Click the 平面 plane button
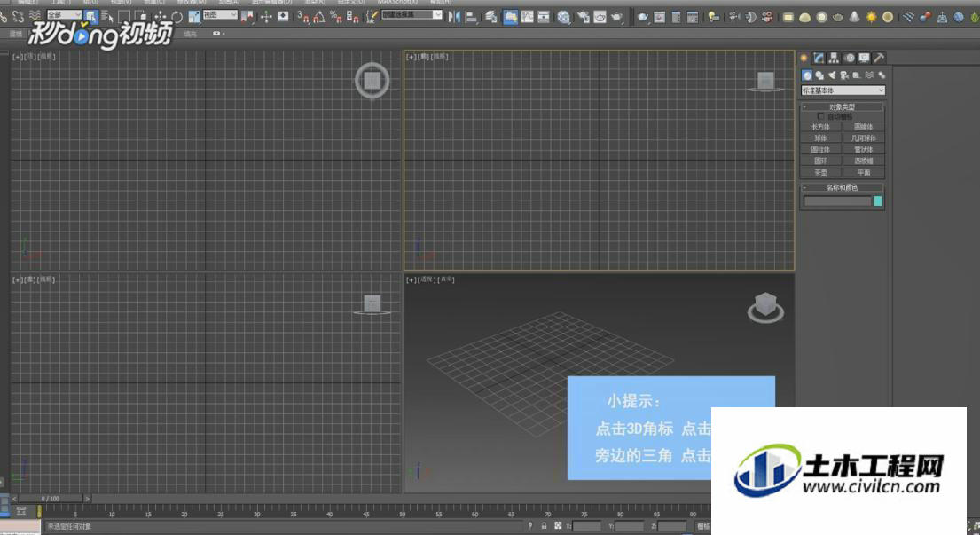 863,172
